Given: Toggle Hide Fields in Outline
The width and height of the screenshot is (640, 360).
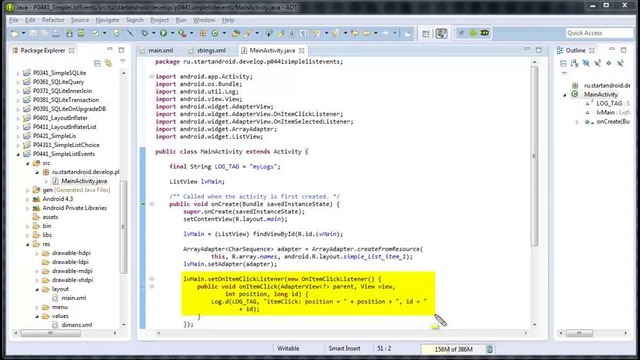Looking at the screenshot, I should coord(586,63).
